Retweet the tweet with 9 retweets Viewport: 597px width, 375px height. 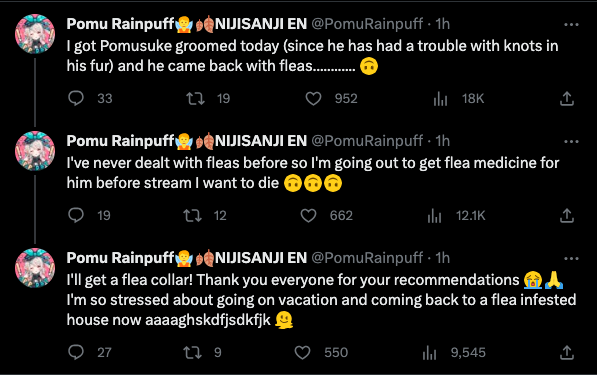(192, 352)
